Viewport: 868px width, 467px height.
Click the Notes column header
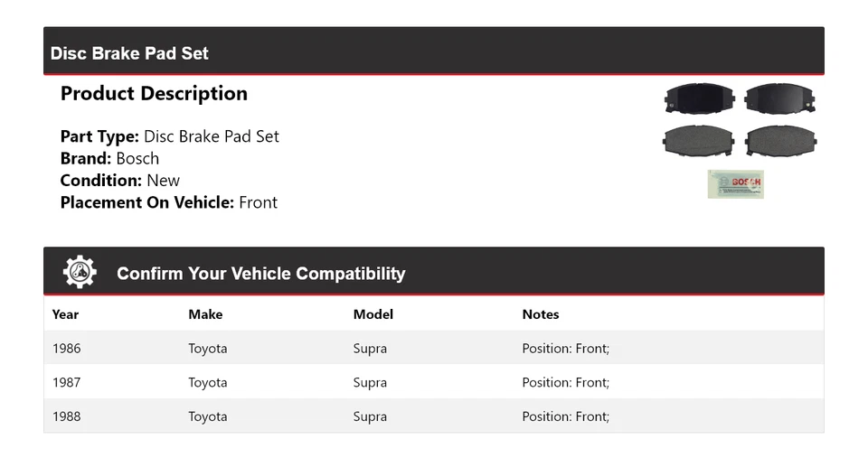pyautogui.click(x=541, y=314)
